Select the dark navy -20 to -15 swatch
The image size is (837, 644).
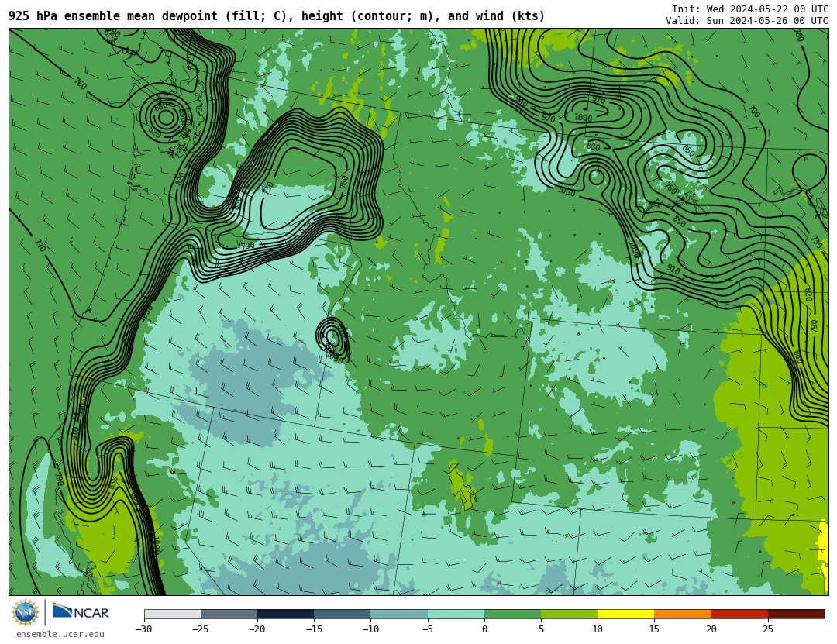coord(285,614)
